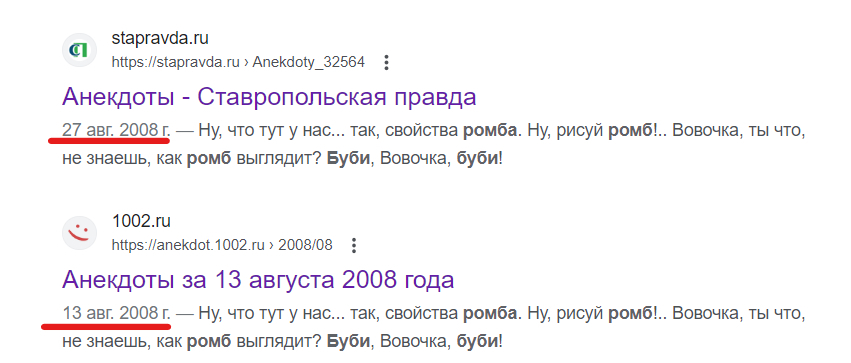Click the red smiley favicon of 1002.ru
The height and width of the screenshot is (363, 851).
coord(79,233)
